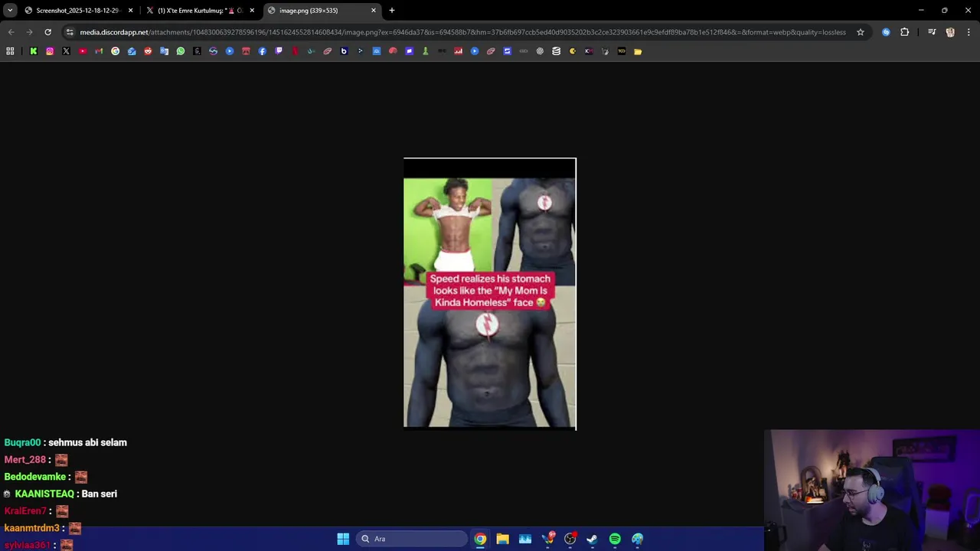Open the Kick bookmark in bookmarks bar
Viewport: 980px width, 551px height.
[x=34, y=51]
